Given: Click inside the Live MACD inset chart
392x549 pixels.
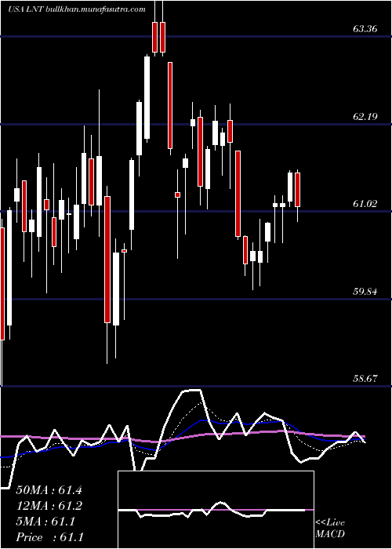Looking at the screenshot, I should coord(216,510).
